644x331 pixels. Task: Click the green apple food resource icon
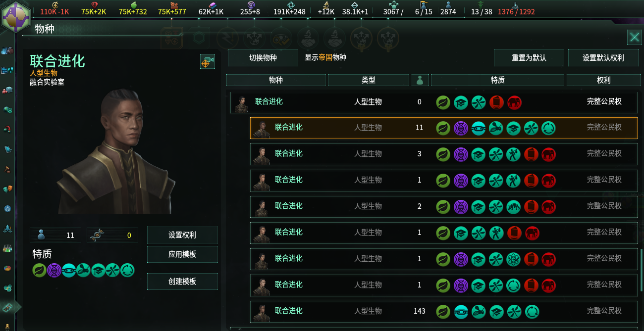133,4
